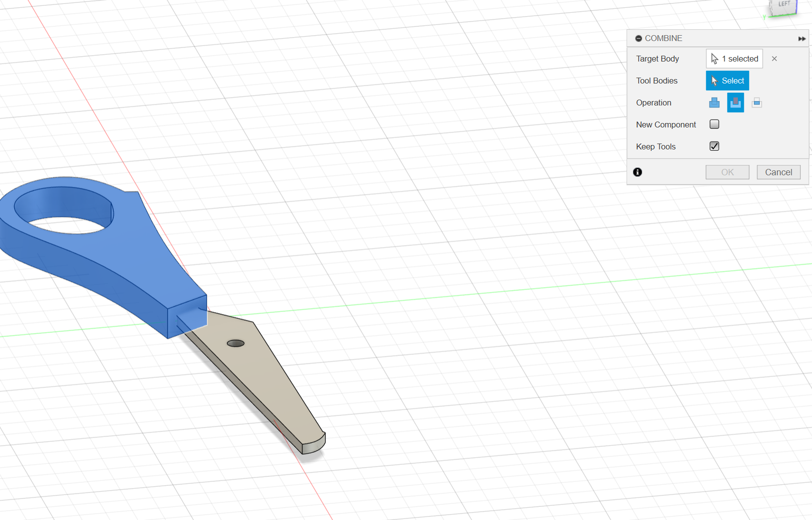Expand dialog using double-arrow chevron
This screenshot has height=520, width=812.
(801, 39)
